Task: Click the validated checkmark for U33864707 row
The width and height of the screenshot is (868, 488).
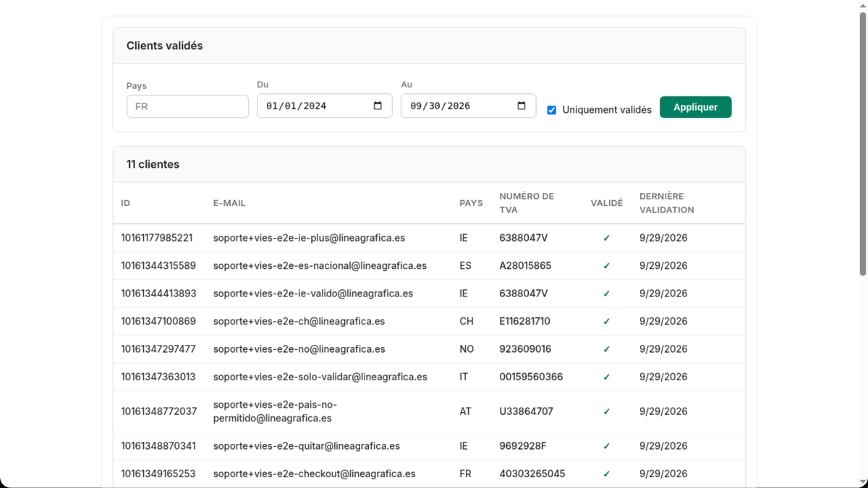Action: tap(607, 412)
